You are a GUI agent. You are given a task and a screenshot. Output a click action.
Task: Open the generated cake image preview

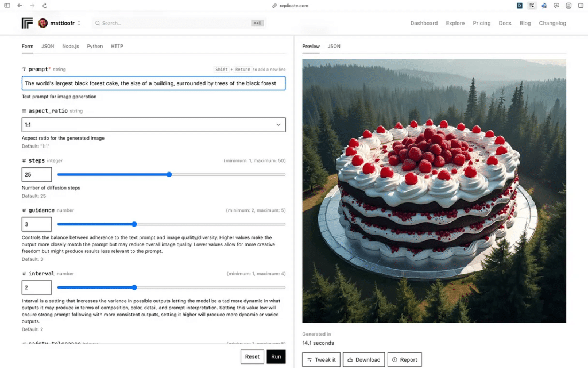coord(434,191)
